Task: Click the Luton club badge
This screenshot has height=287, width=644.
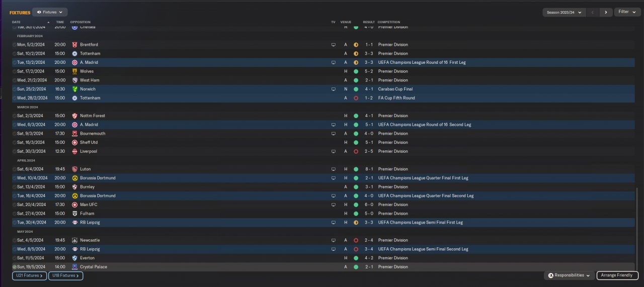Action: coord(74,169)
